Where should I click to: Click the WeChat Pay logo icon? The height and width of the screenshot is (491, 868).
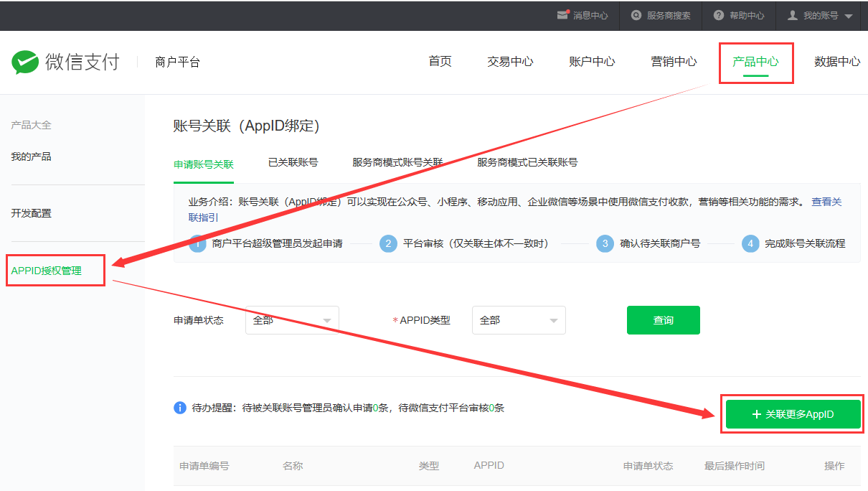[x=24, y=62]
